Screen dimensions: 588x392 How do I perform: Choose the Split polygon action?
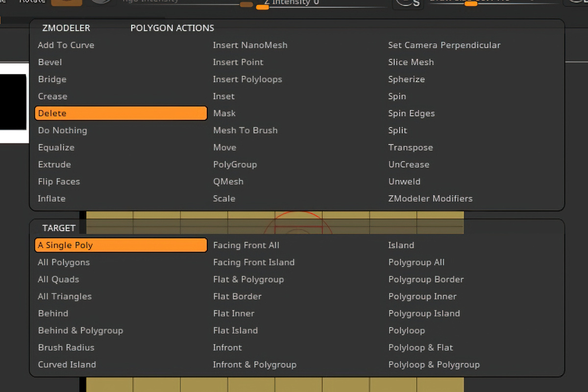click(397, 130)
